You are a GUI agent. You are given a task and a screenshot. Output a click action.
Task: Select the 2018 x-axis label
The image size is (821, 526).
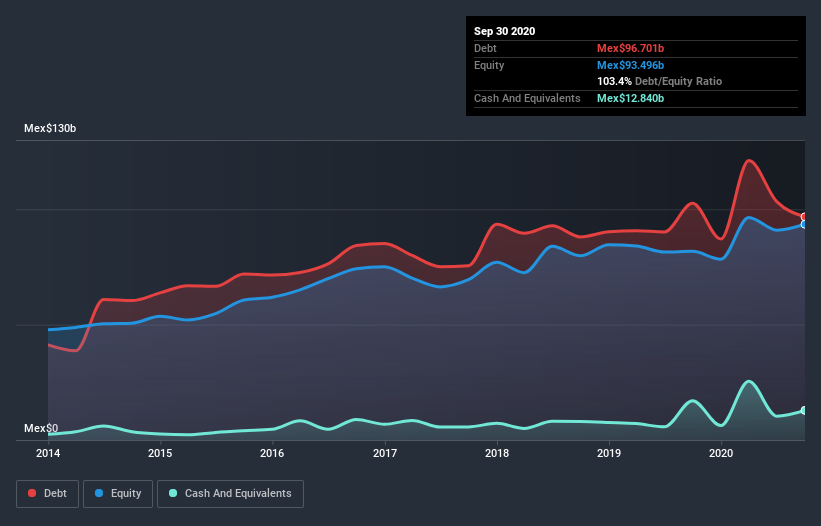(497, 453)
